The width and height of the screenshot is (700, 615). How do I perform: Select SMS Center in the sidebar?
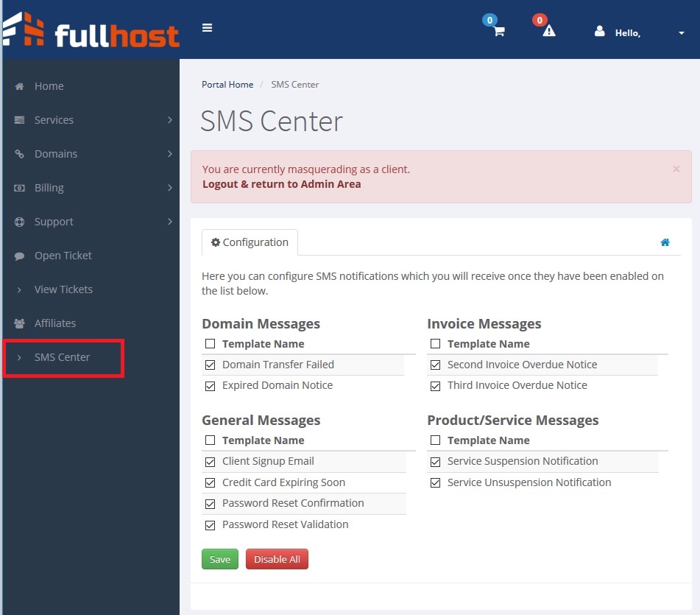62,357
